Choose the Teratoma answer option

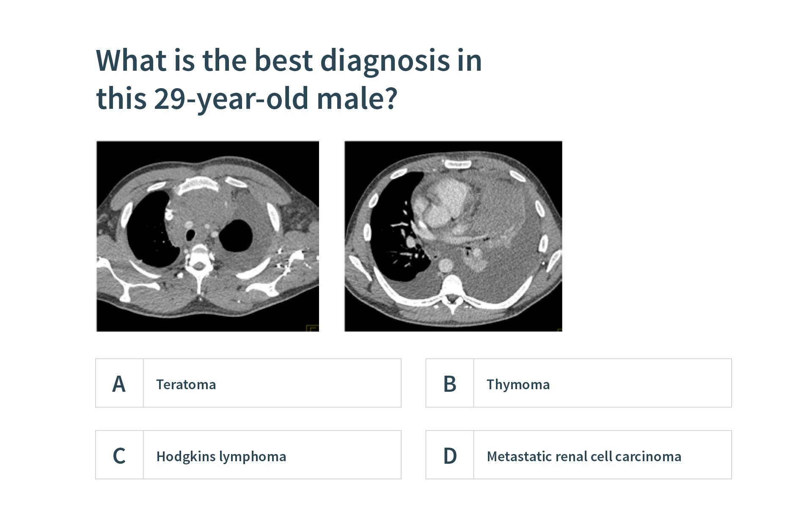pyautogui.click(x=186, y=385)
